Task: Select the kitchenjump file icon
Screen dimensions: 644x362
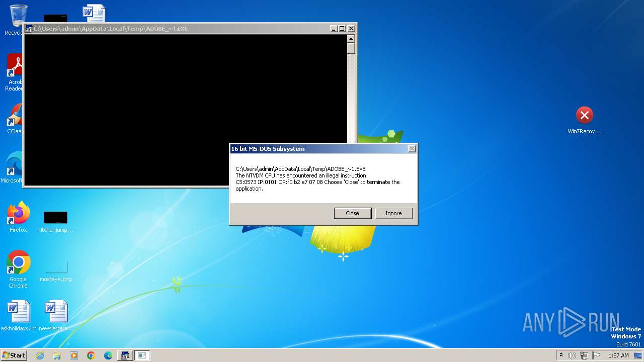Action: [x=55, y=221]
